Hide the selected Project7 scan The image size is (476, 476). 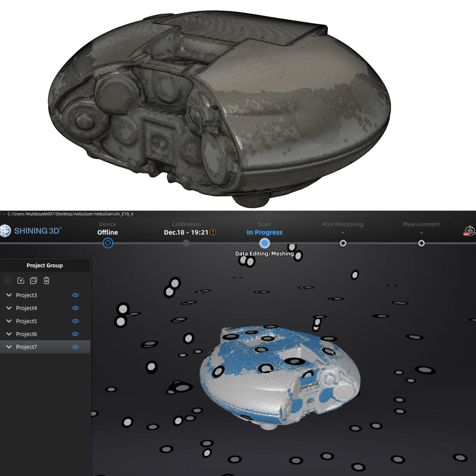(75, 346)
